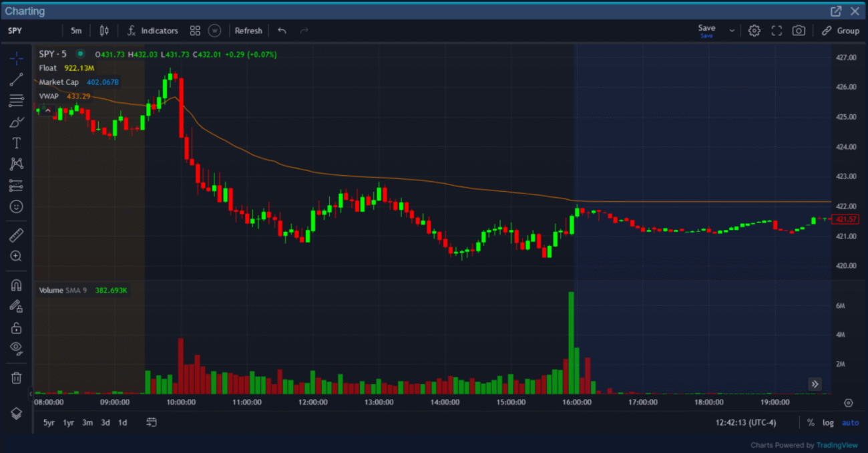Open the Indicators menu
This screenshot has width=868, height=453.
tap(153, 31)
